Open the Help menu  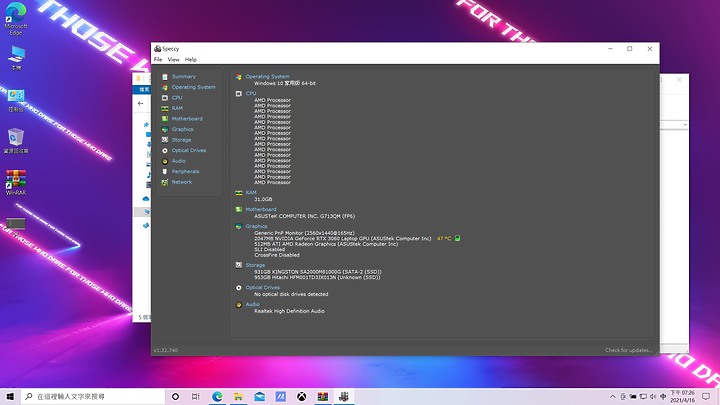[x=191, y=60]
